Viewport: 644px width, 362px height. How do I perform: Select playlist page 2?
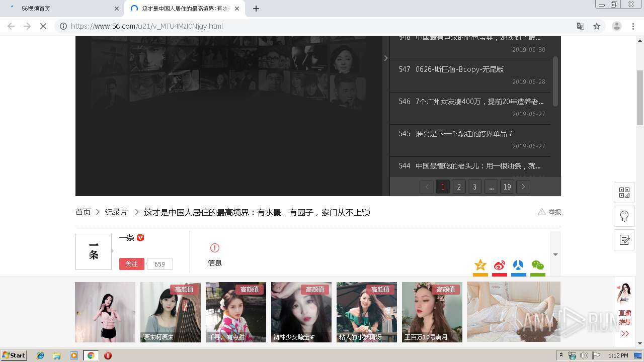[459, 187]
